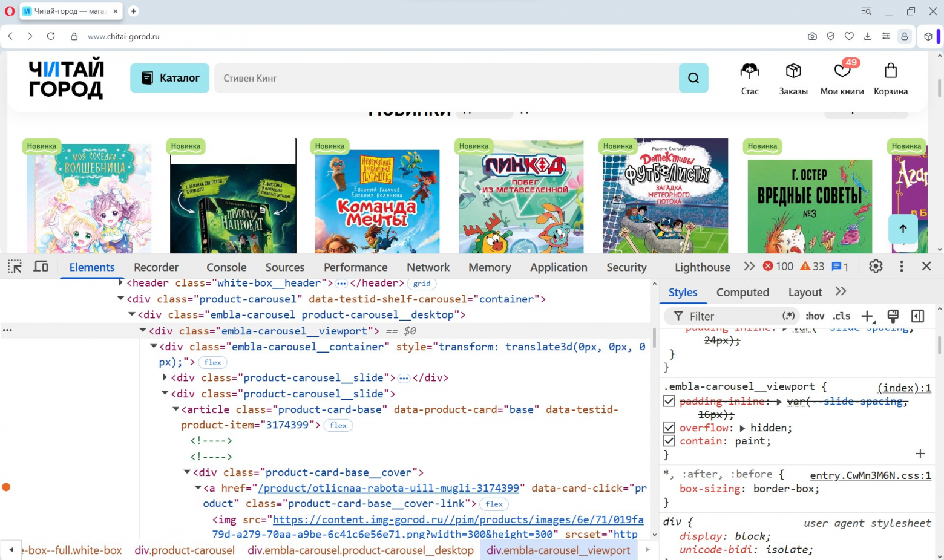The height and width of the screenshot is (560, 944).
Task: Open a new browser tab
Action: (134, 11)
